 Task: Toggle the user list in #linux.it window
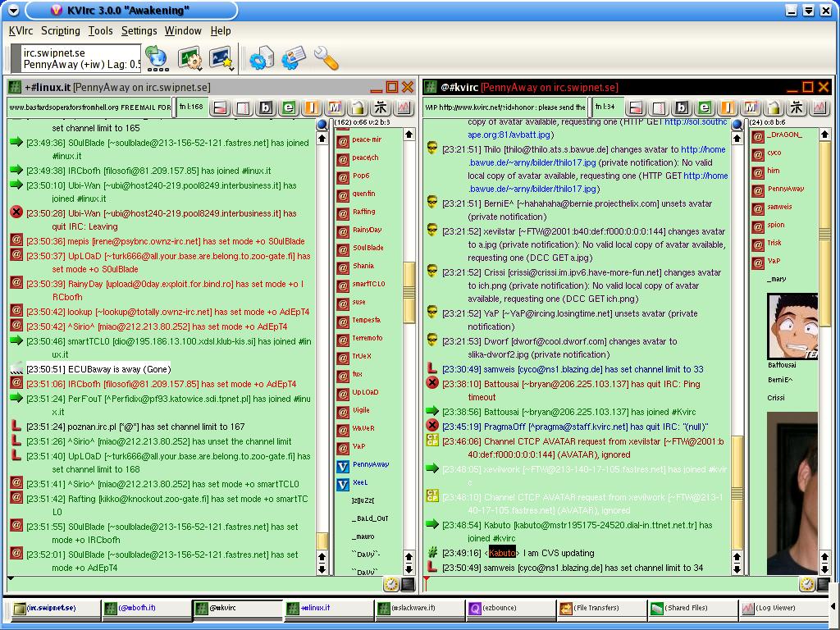pos(243,107)
